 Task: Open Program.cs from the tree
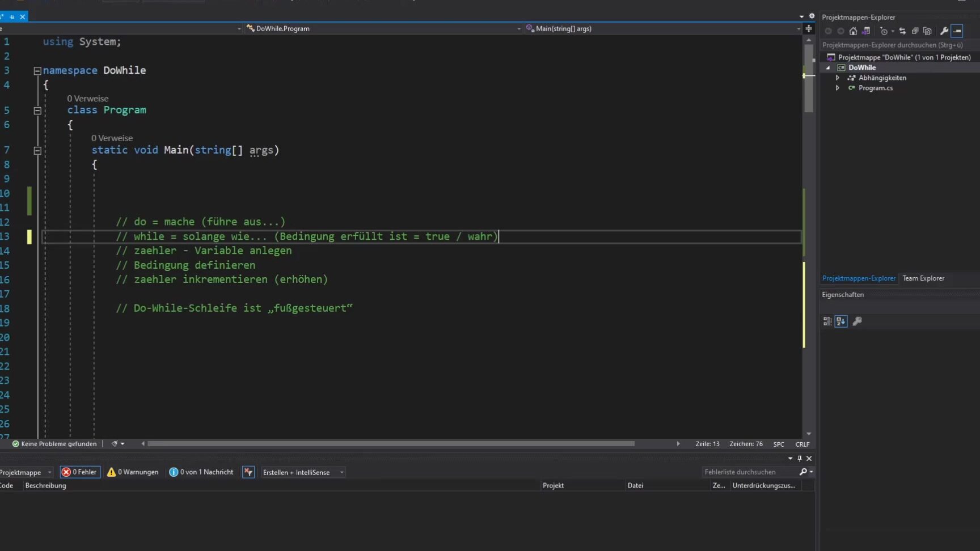click(x=875, y=88)
